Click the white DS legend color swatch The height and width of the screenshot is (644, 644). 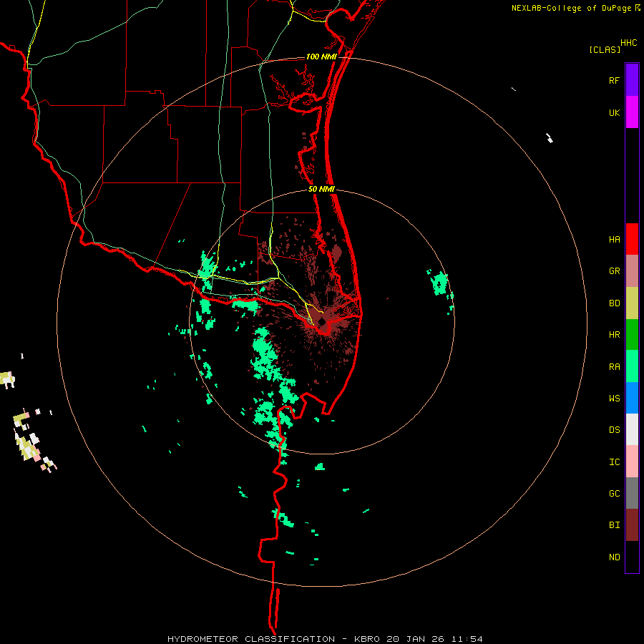(x=632, y=429)
